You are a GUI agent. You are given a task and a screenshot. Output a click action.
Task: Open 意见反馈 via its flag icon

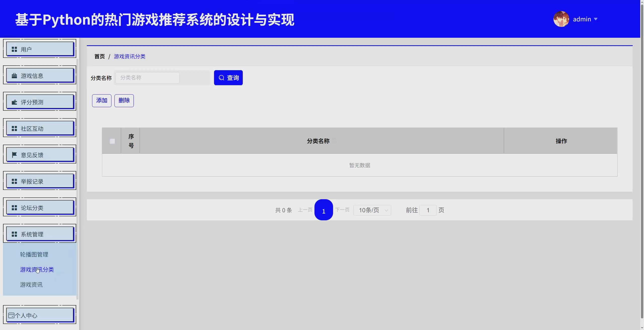14,154
